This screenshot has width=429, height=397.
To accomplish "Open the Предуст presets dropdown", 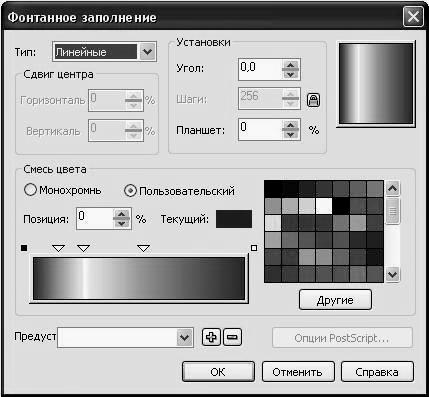I will (x=185, y=338).
